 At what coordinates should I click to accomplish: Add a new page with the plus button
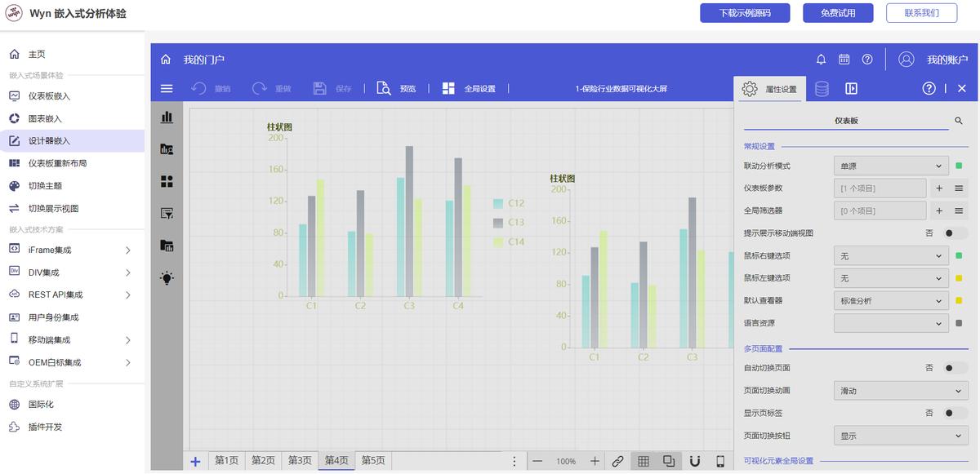195,460
